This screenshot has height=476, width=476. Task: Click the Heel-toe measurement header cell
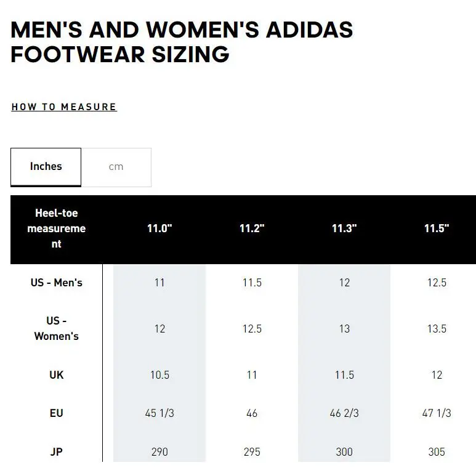coord(57,228)
